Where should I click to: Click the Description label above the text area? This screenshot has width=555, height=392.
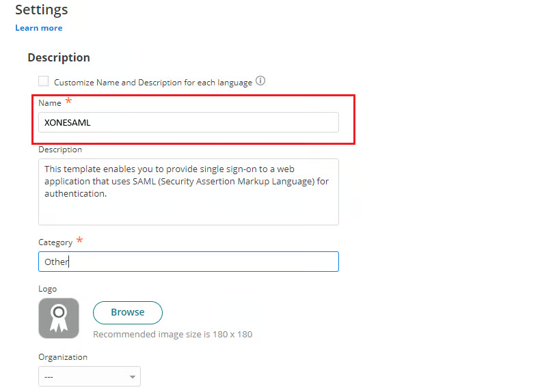(60, 150)
